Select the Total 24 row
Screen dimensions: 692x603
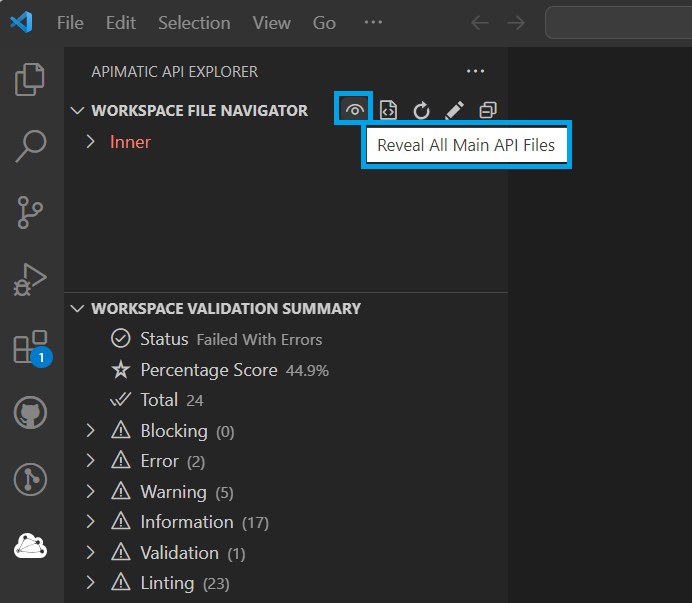pos(286,400)
